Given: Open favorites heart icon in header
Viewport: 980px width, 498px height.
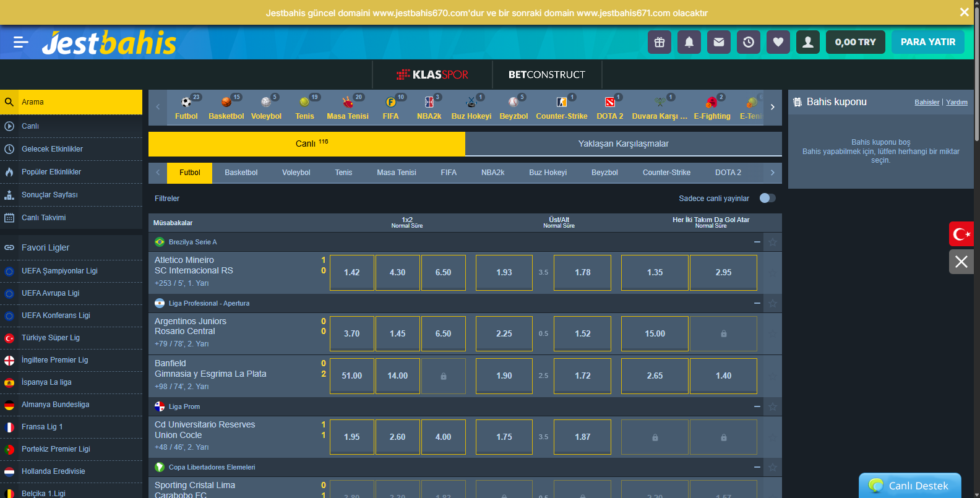Looking at the screenshot, I should click(x=778, y=42).
